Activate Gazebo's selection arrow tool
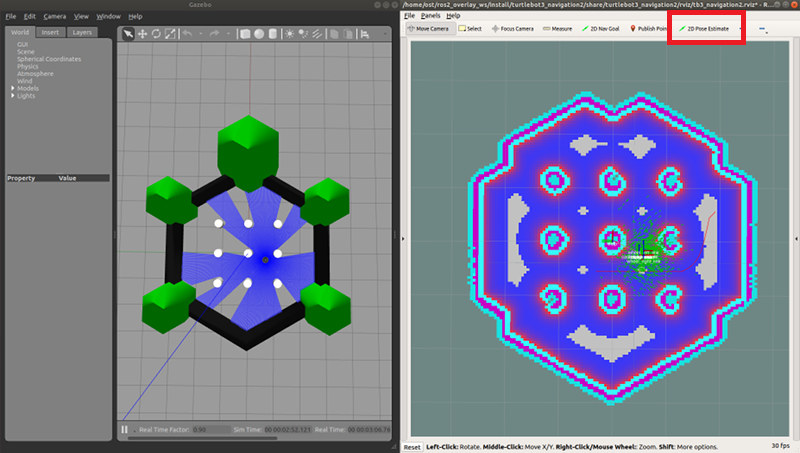Image resolution: width=800 pixels, height=453 pixels. 128,34
